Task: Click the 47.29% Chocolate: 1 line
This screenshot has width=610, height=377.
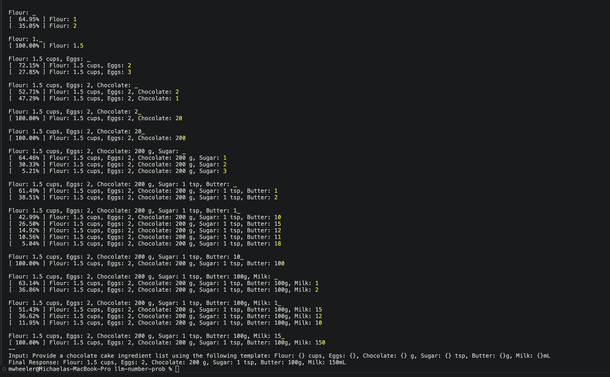Action: (x=93, y=98)
